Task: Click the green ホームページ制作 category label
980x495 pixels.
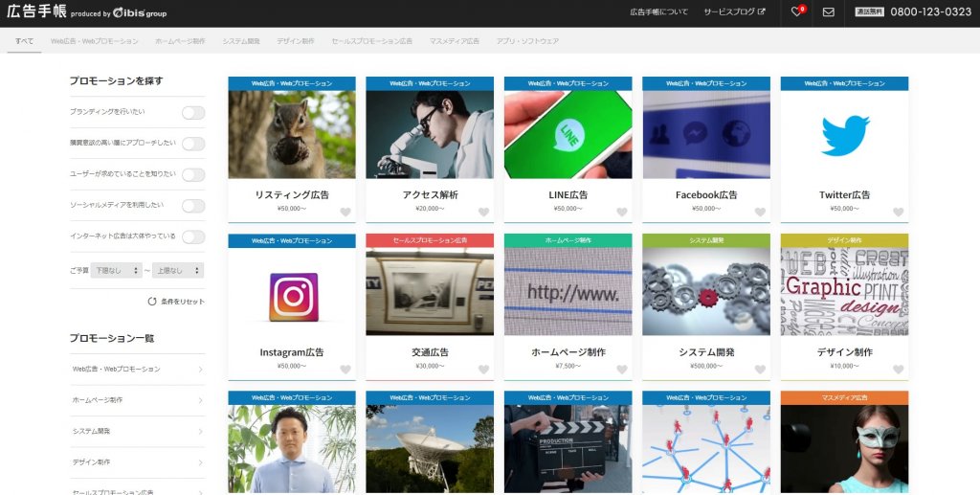Action: 568,240
